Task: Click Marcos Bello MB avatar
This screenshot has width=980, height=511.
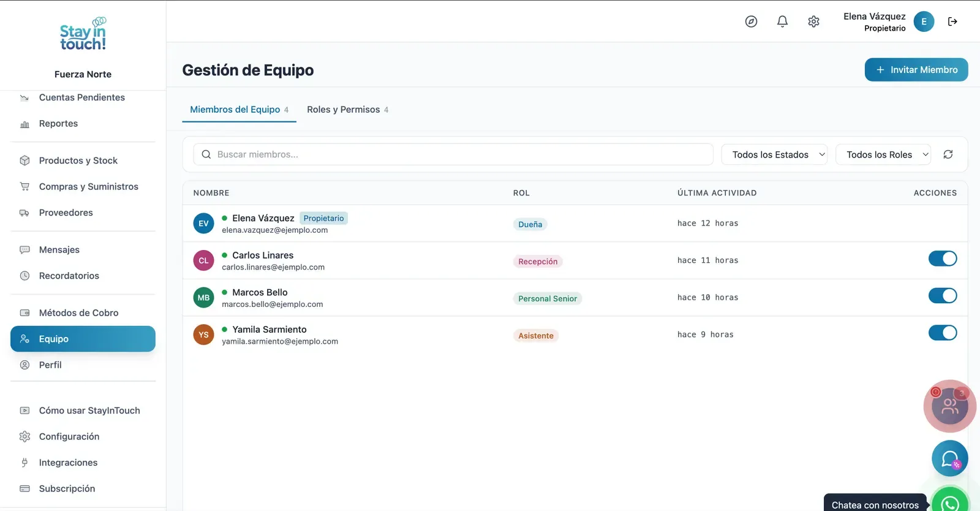Action: point(203,298)
